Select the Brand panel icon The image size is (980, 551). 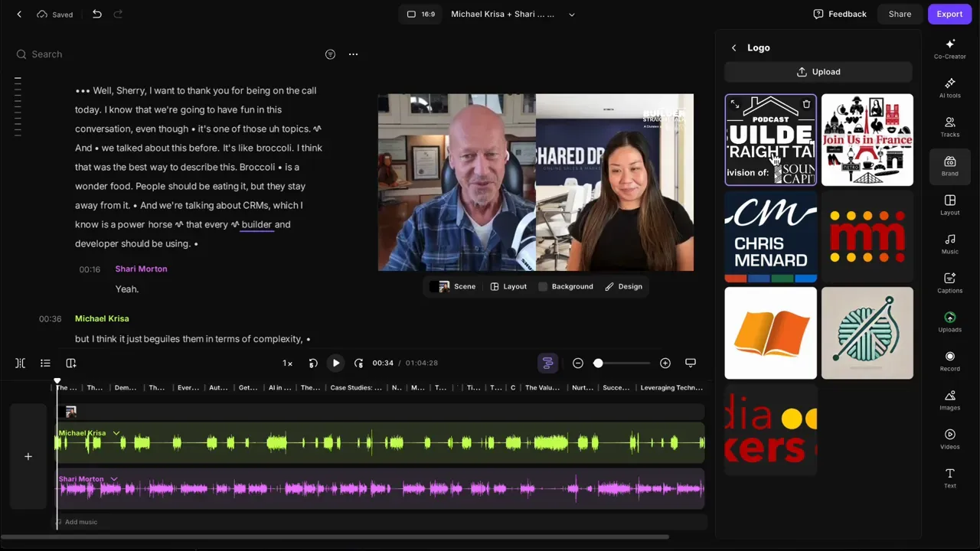pyautogui.click(x=949, y=166)
